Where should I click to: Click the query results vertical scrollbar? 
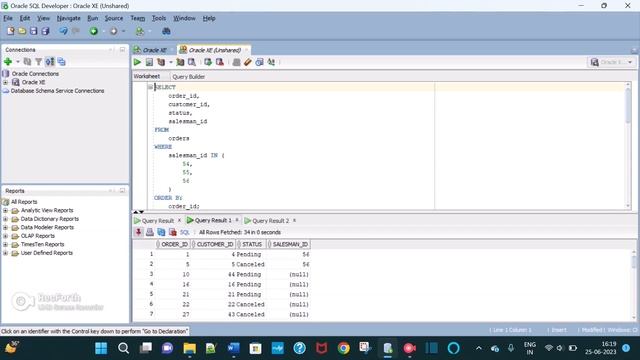pyautogui.click(x=633, y=285)
